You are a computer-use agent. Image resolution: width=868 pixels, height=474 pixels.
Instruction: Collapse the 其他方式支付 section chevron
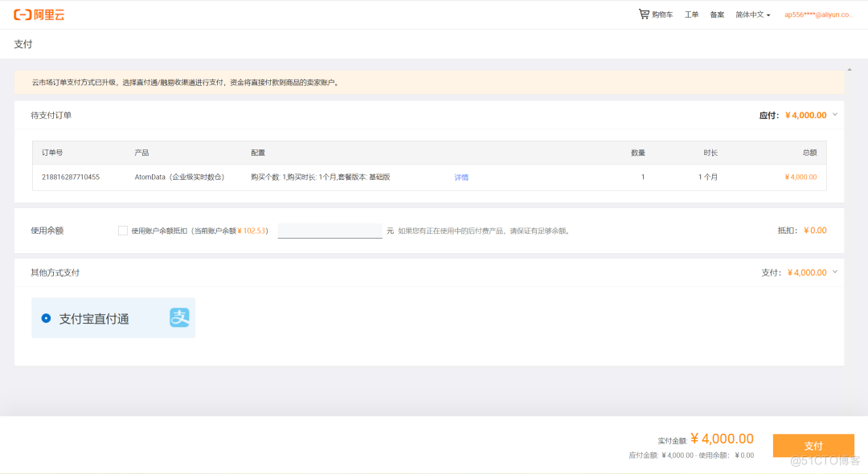tap(835, 272)
